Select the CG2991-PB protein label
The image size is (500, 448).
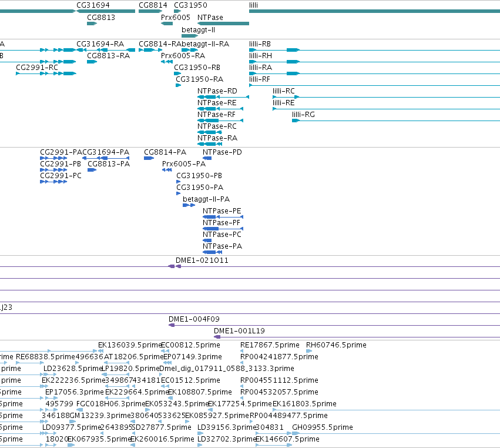coord(61,164)
